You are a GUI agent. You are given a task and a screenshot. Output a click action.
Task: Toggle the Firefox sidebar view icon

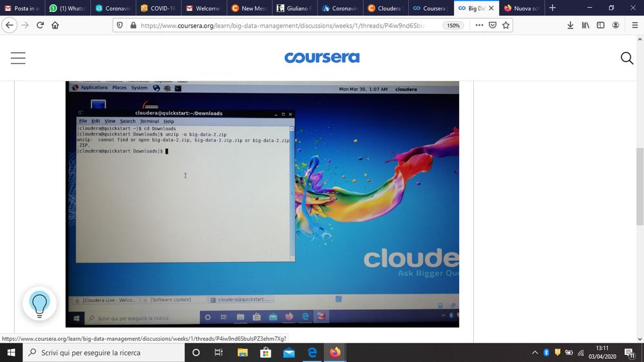pos(600,25)
